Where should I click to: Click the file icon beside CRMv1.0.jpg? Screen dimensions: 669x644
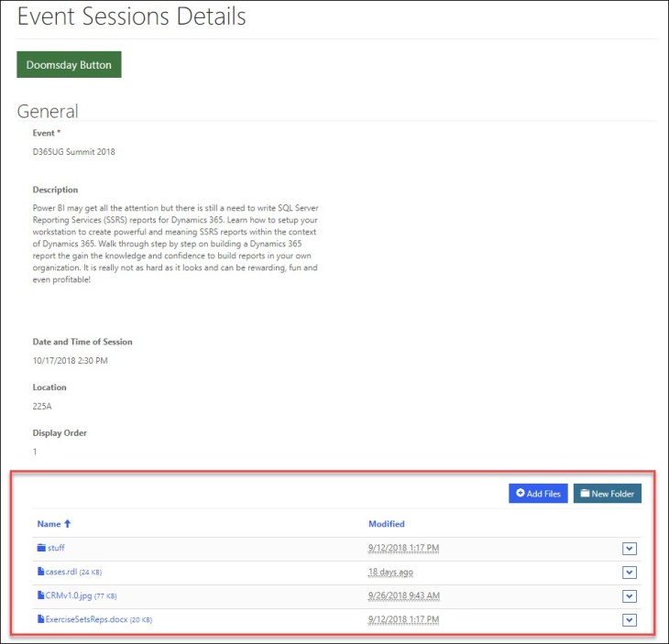(x=41, y=595)
